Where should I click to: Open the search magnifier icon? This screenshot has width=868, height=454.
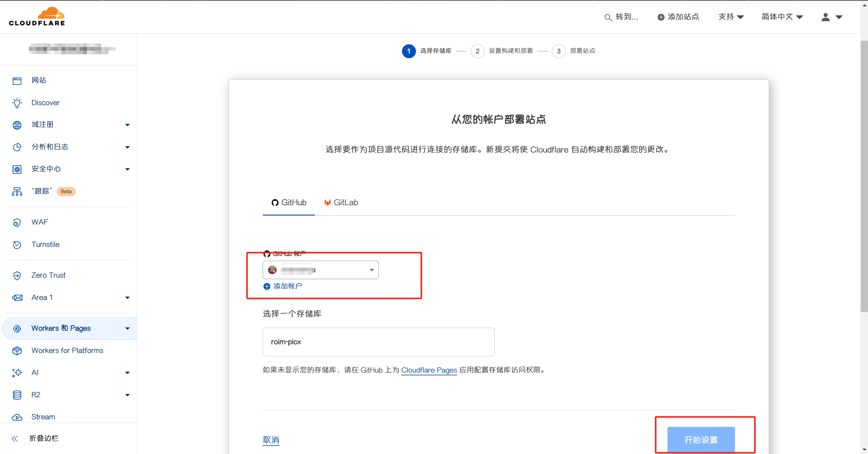point(608,17)
